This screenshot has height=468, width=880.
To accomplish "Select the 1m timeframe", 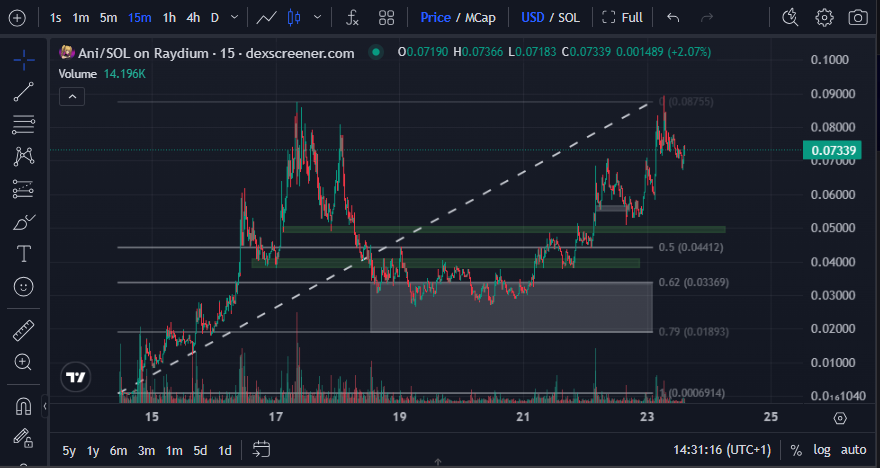I will pos(81,18).
